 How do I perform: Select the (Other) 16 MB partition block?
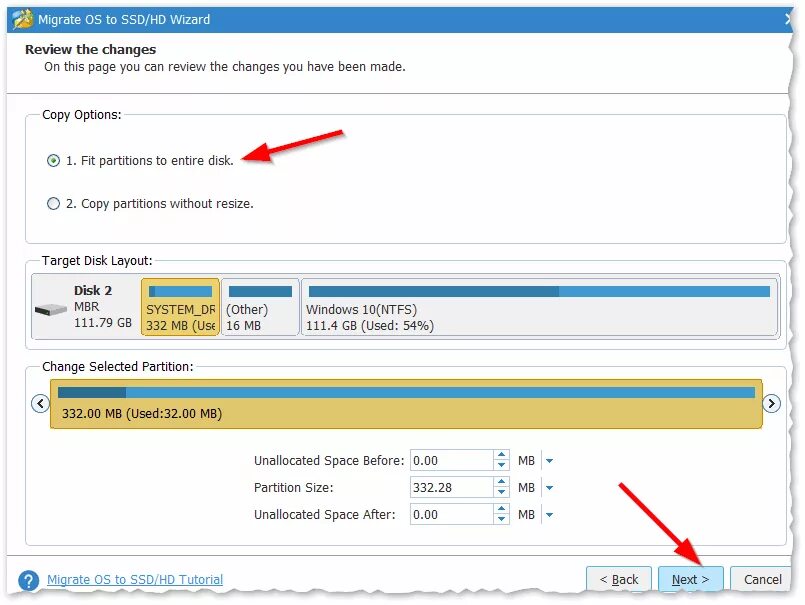click(260, 307)
